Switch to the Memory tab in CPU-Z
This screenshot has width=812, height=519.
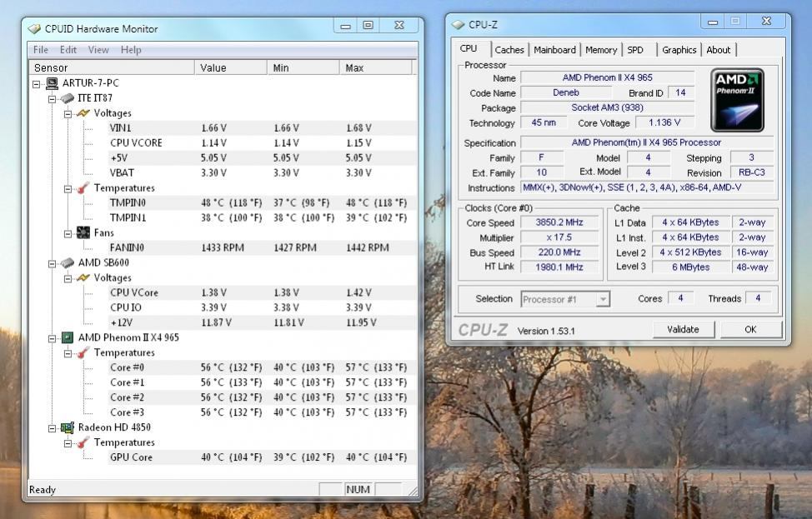(601, 50)
